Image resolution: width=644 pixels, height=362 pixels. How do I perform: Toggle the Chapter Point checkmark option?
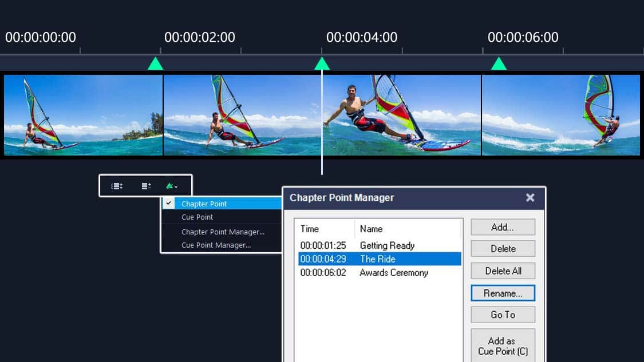tap(204, 204)
